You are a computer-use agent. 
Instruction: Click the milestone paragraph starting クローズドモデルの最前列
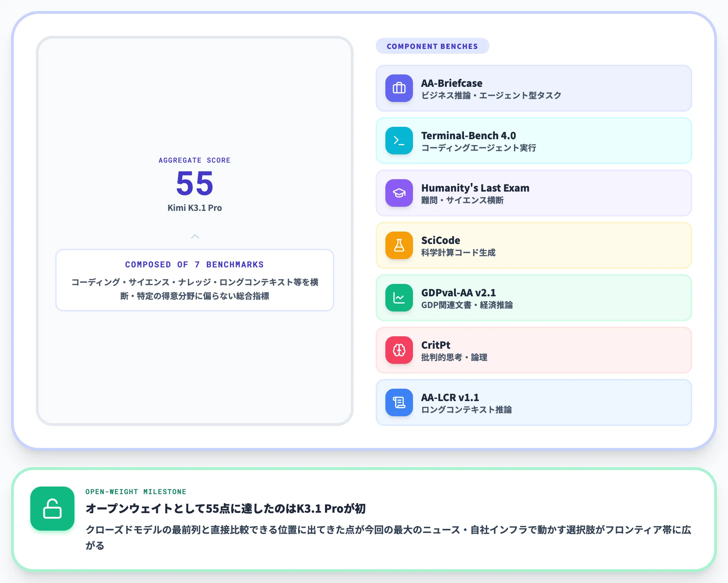(388, 538)
